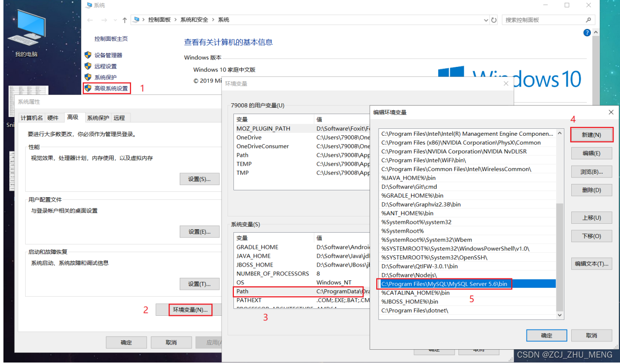Select D:\Software\Git\cmd path entry
The height and width of the screenshot is (364, 620).
click(467, 186)
